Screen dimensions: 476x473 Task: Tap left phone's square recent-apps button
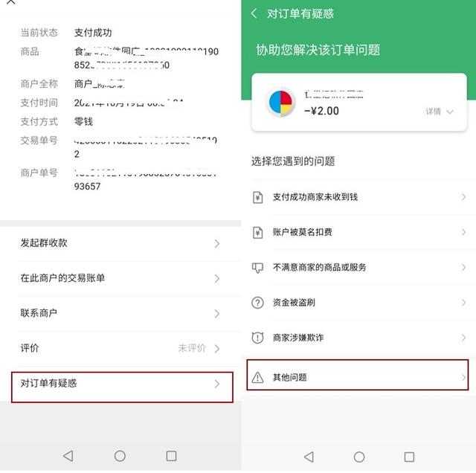[171, 456]
